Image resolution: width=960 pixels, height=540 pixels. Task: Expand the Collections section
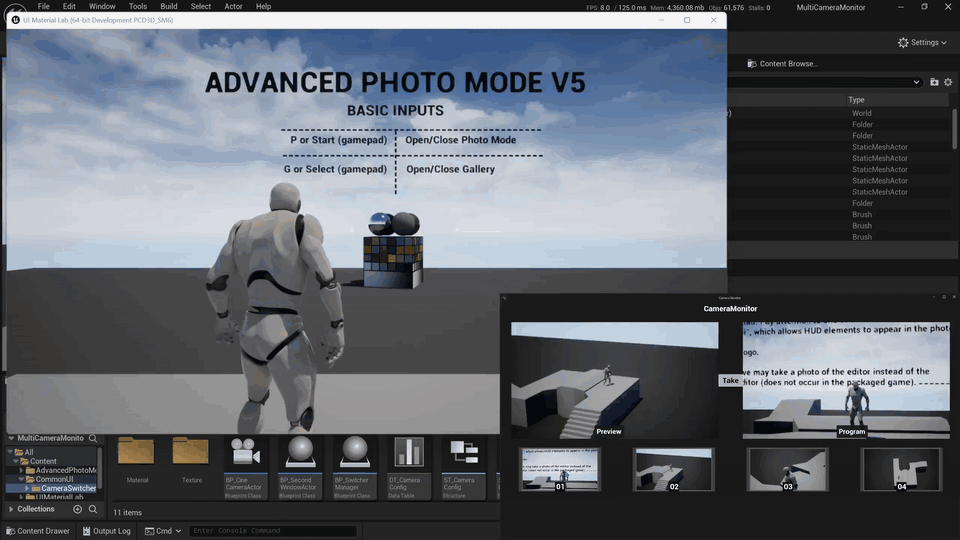tap(11, 509)
